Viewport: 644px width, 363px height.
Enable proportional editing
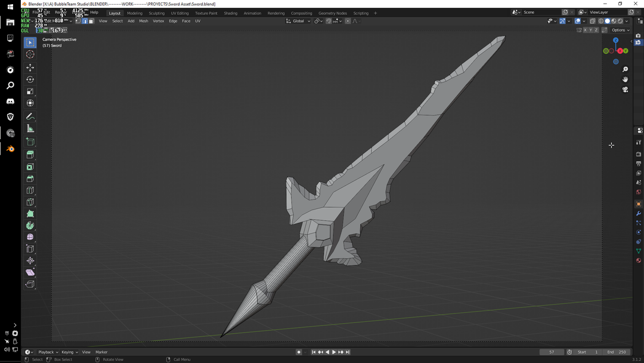point(348,20)
